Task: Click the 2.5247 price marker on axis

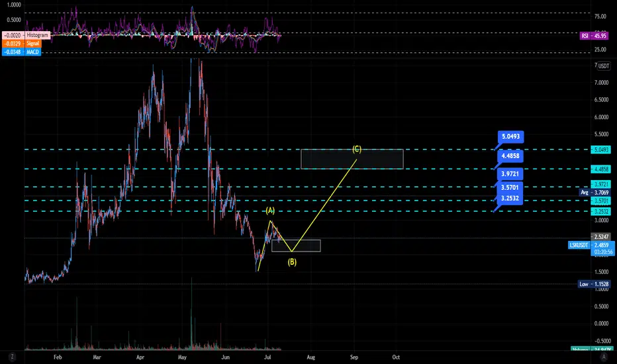Action: [601, 237]
